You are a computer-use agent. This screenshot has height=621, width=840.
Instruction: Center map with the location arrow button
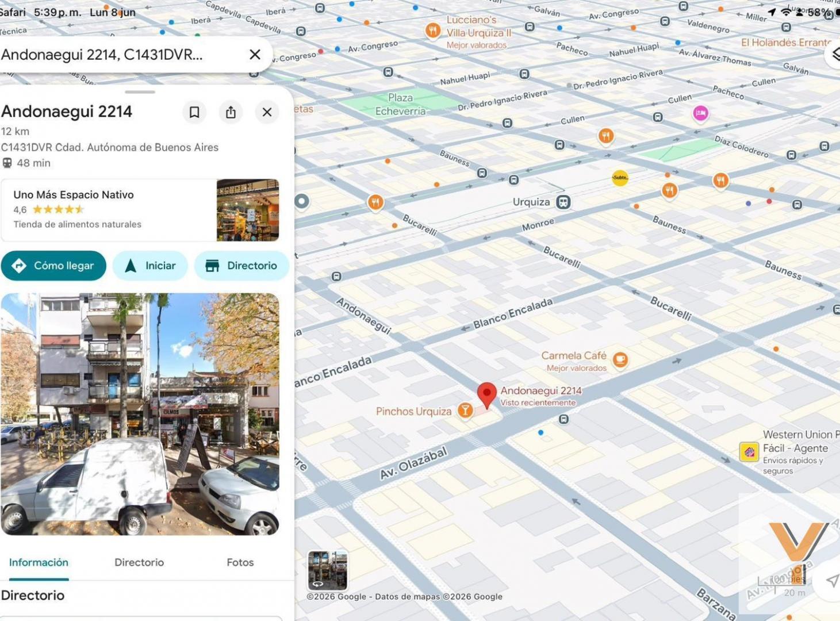tap(831, 581)
